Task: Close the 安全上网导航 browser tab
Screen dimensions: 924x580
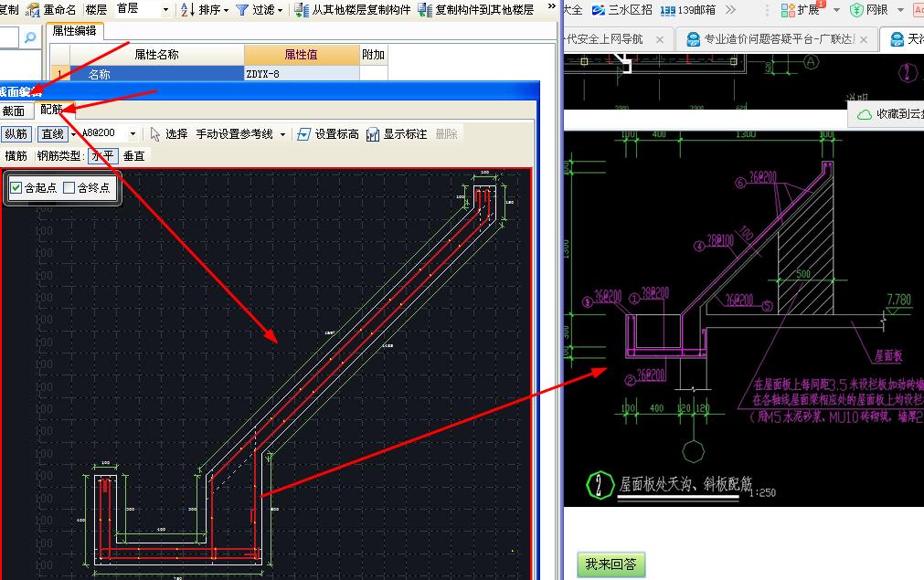Action: point(659,39)
